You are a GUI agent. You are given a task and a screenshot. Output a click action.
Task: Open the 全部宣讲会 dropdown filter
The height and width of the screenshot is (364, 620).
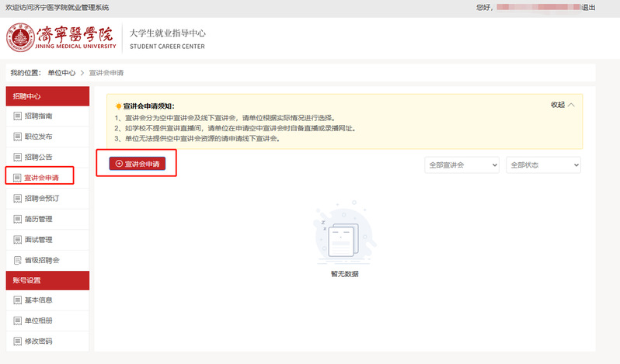[x=462, y=165]
